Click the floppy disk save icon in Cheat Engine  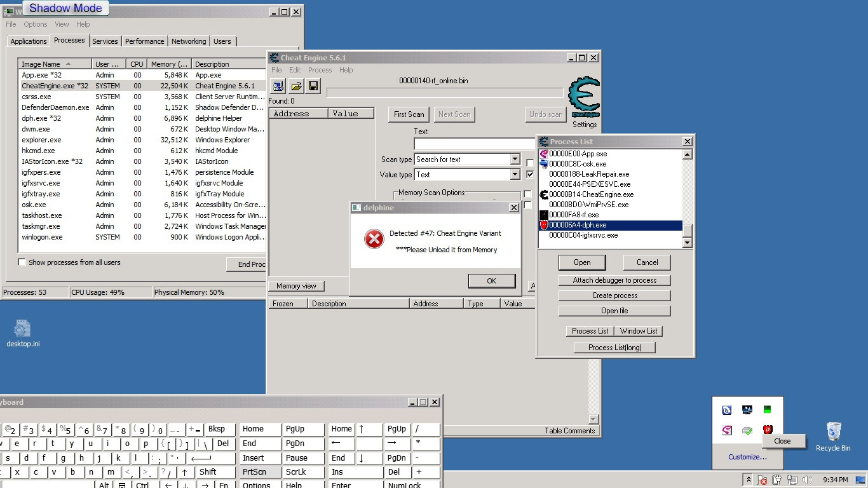[x=313, y=86]
